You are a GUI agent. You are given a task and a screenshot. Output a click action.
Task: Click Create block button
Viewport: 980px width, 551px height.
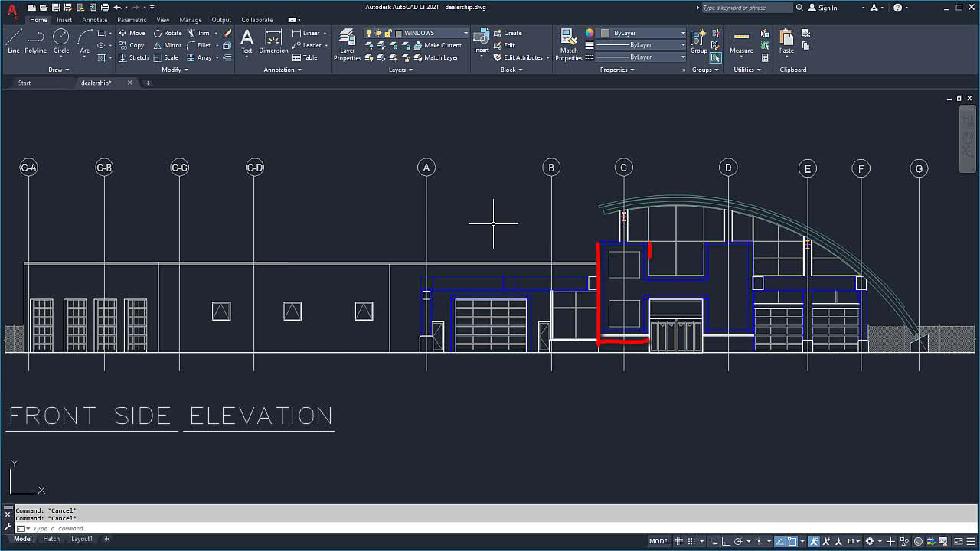click(x=508, y=33)
